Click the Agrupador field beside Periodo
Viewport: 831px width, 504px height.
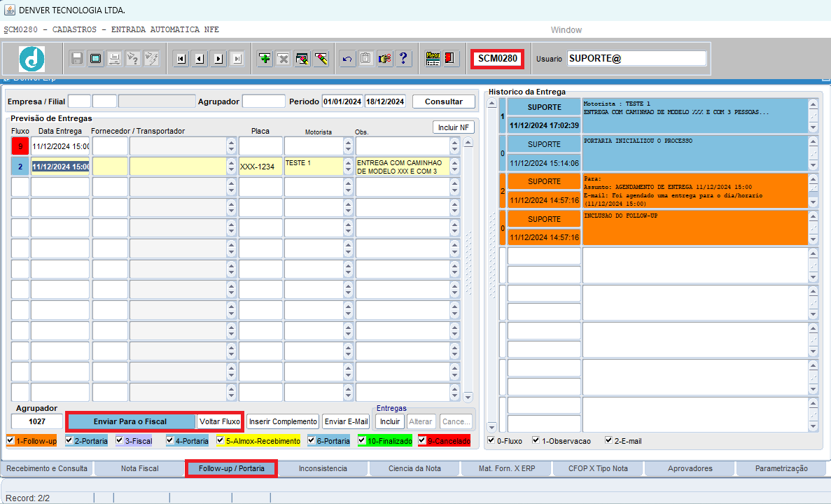click(263, 101)
